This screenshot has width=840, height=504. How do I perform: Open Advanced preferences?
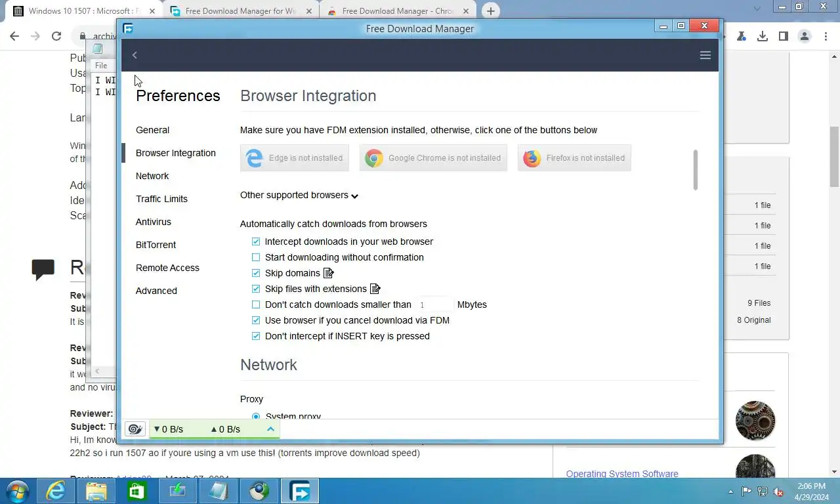coord(156,291)
